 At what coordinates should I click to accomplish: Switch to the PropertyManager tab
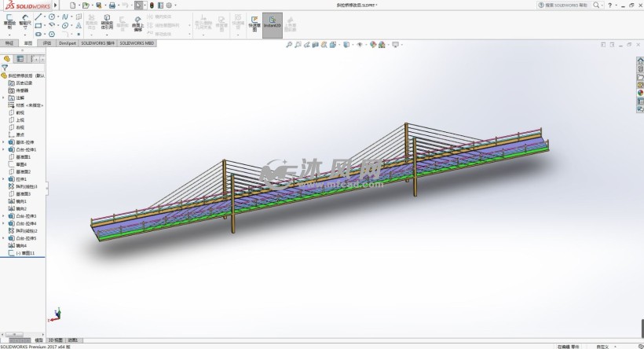click(x=20, y=59)
